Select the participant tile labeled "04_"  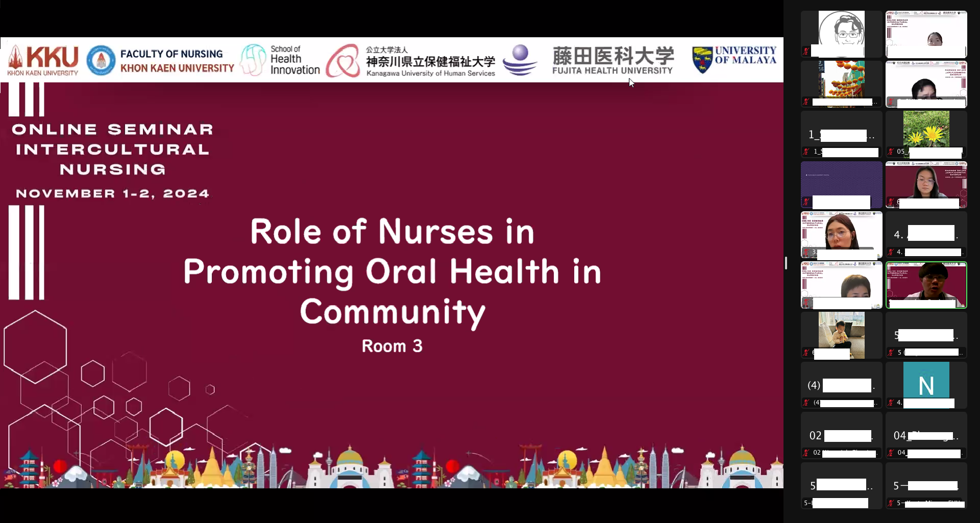(926, 436)
